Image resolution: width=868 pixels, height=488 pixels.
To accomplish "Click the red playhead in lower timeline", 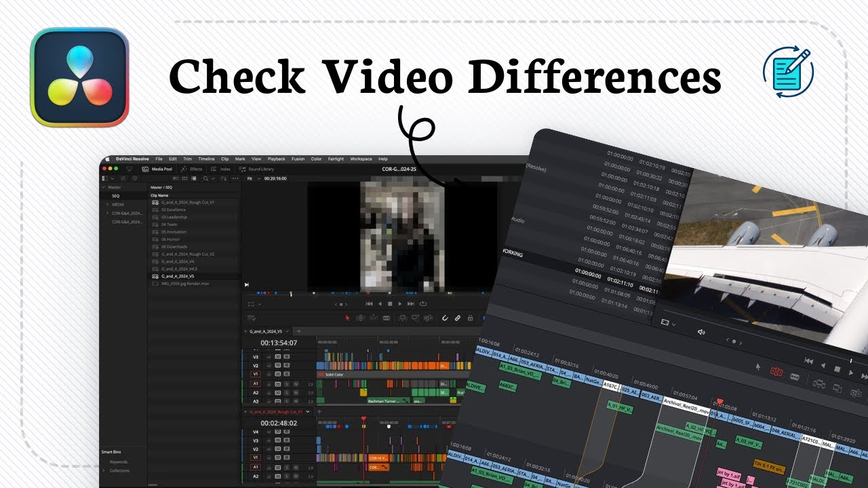I will pyautogui.click(x=363, y=420).
